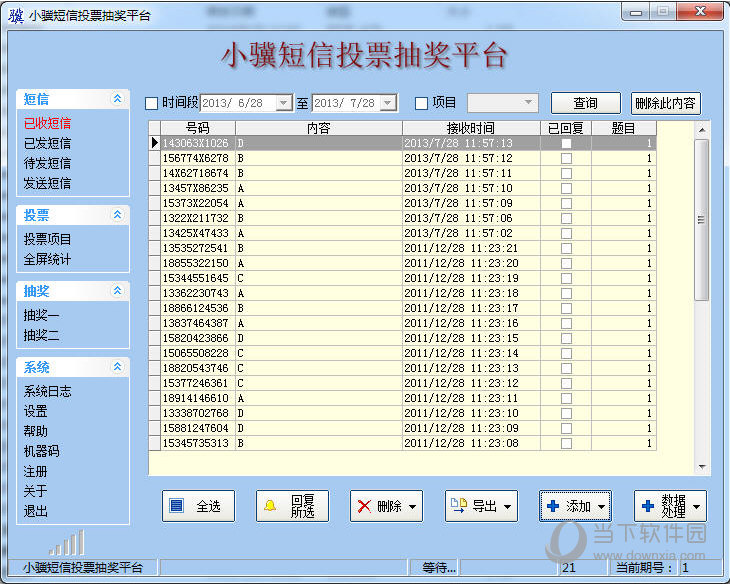Open the 数据处理 button dropdown arrow
The image size is (730, 585).
pos(696,507)
